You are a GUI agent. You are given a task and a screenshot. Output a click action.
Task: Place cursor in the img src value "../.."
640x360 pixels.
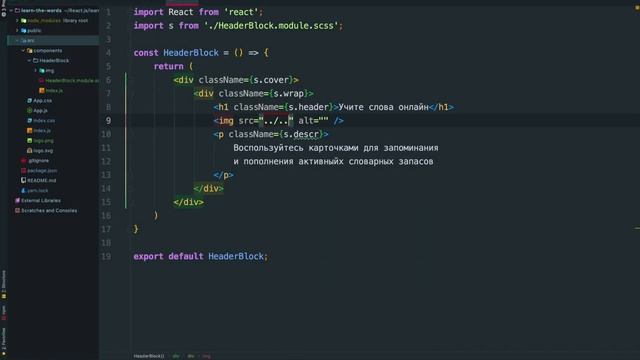(x=276, y=121)
